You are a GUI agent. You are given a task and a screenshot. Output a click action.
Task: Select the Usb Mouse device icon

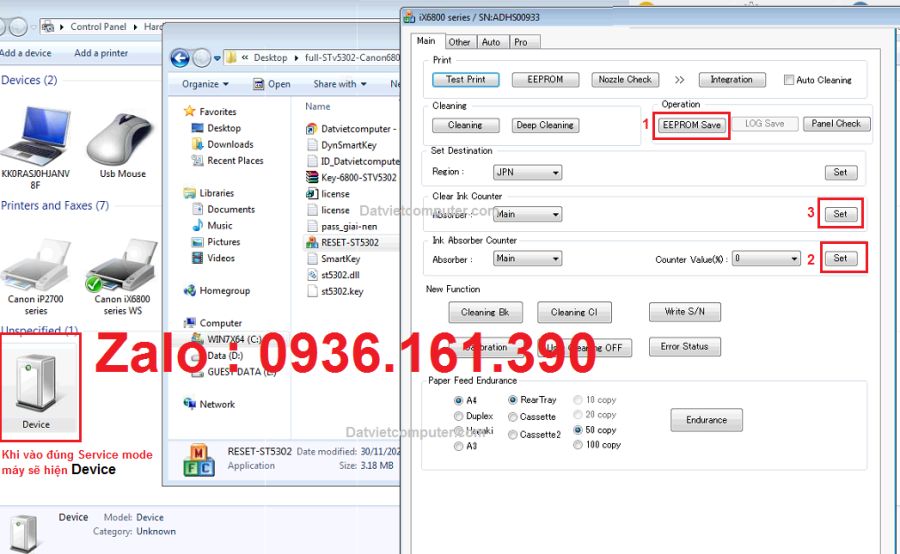[x=121, y=138]
